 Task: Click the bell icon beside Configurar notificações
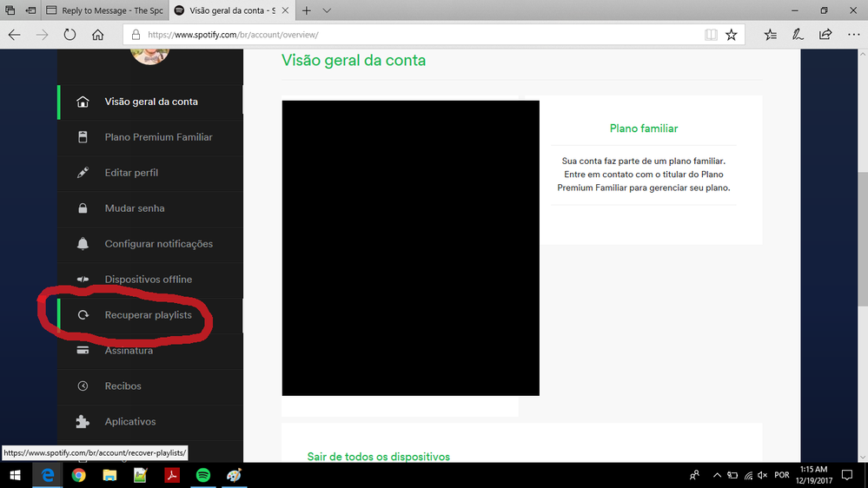tap(83, 243)
